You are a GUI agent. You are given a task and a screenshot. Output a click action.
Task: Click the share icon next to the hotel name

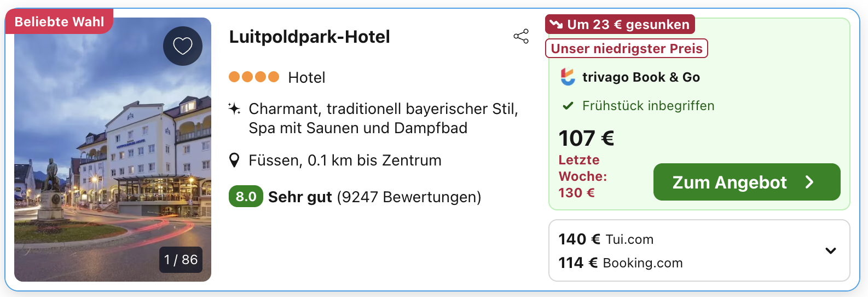point(521,37)
